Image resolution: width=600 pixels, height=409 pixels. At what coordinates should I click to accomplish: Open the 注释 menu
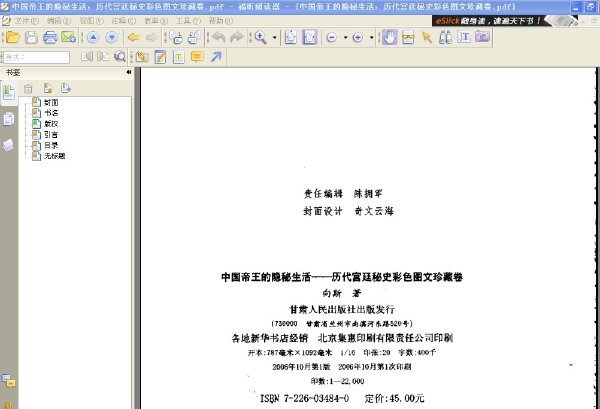tap(123, 21)
